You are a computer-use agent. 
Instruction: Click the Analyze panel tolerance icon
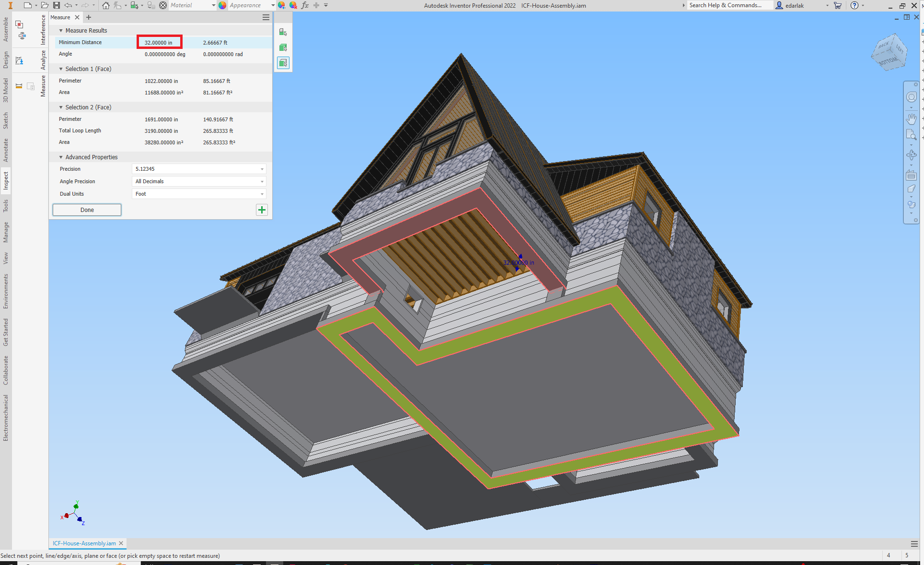point(20,60)
